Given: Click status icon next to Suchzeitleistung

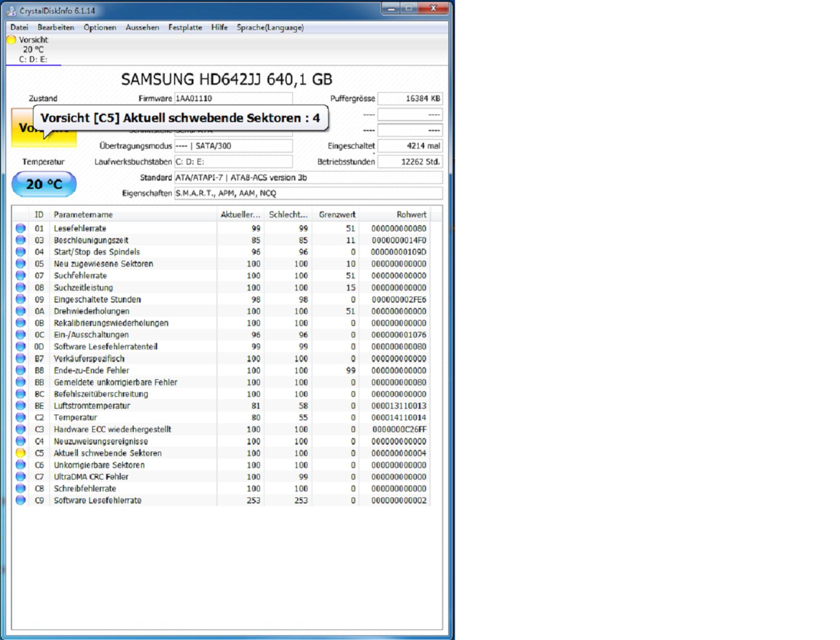Looking at the screenshot, I should [x=20, y=287].
